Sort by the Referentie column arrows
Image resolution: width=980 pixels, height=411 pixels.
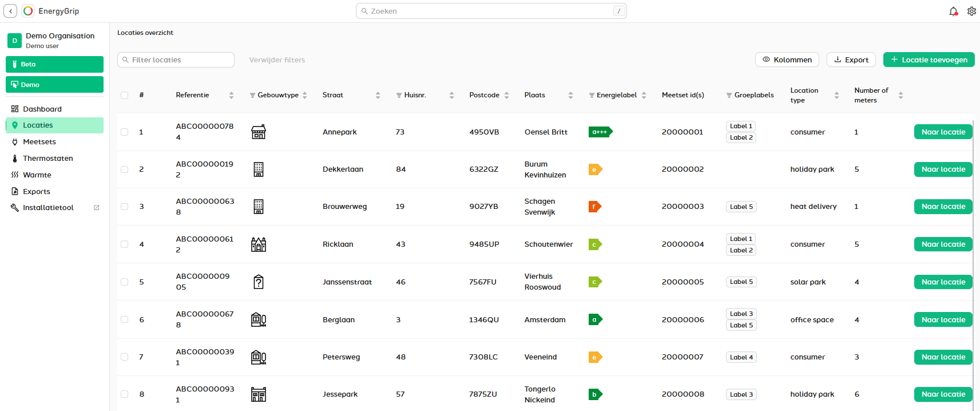click(x=231, y=96)
